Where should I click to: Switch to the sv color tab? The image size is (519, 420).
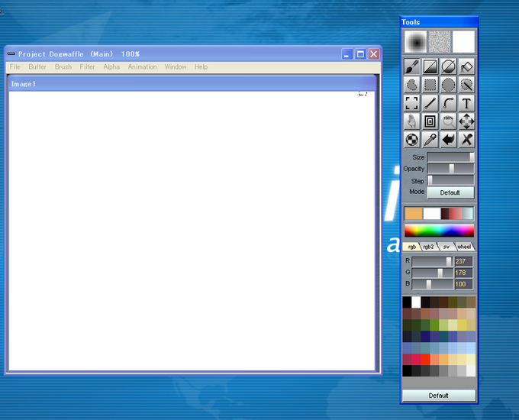pos(446,247)
